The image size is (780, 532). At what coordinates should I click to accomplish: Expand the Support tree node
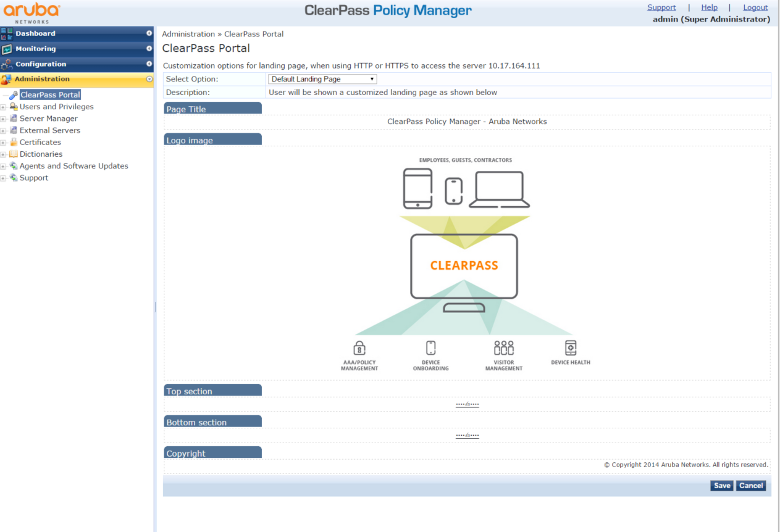tap(3, 178)
